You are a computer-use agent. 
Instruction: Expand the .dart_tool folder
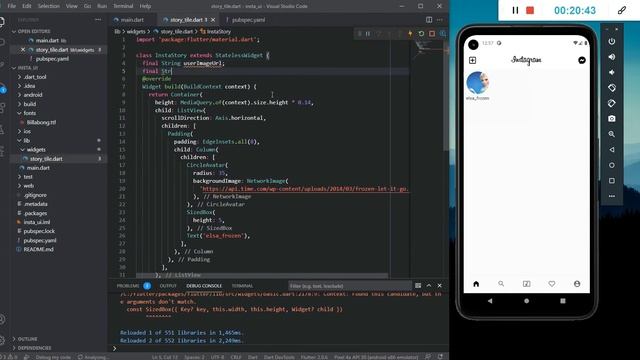tap(35, 77)
